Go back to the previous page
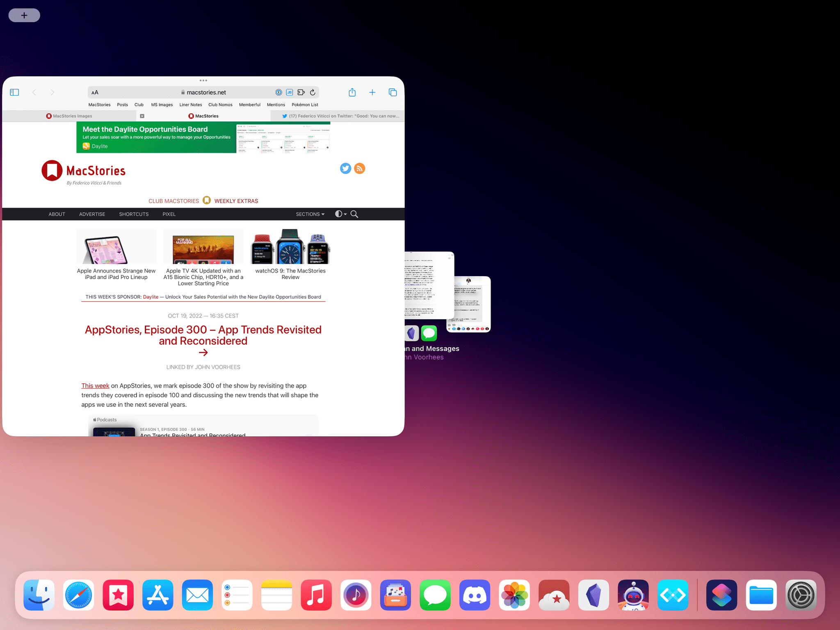Screen dimensions: 840x630 [34, 92]
